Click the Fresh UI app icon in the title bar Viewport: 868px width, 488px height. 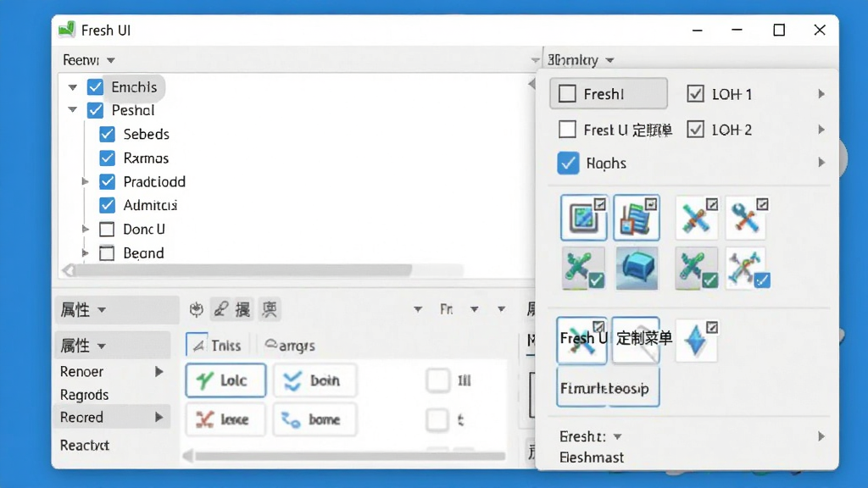coord(67,30)
